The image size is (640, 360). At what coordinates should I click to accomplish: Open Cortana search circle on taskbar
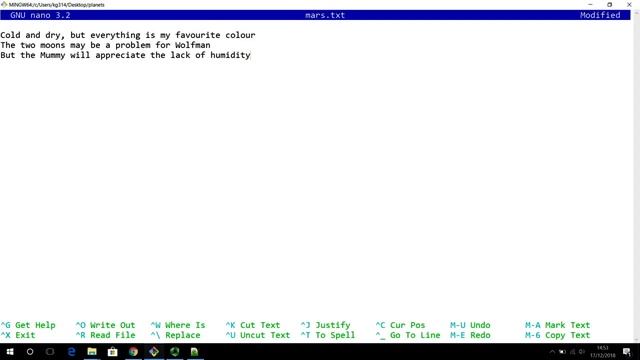click(30, 351)
